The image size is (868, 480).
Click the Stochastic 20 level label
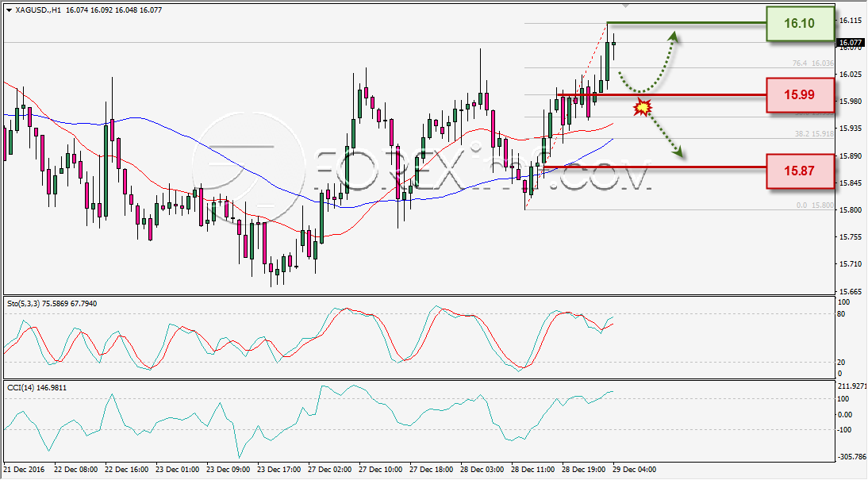click(842, 362)
